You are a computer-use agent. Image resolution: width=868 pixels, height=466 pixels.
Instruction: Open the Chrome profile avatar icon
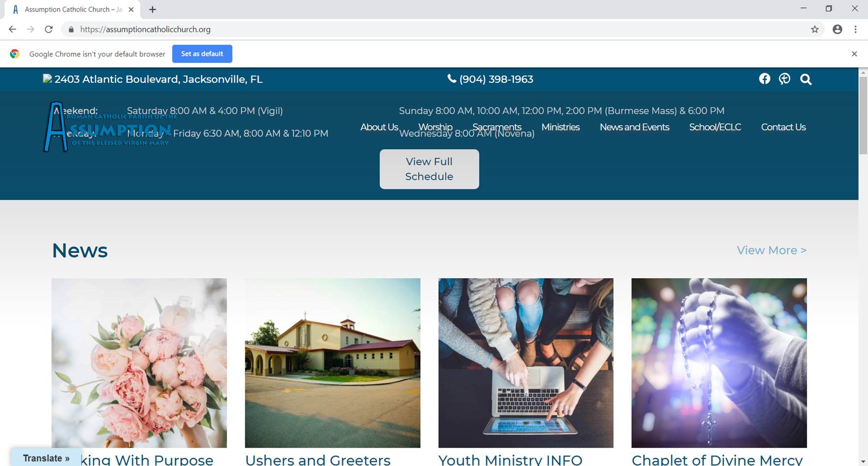click(x=837, y=29)
